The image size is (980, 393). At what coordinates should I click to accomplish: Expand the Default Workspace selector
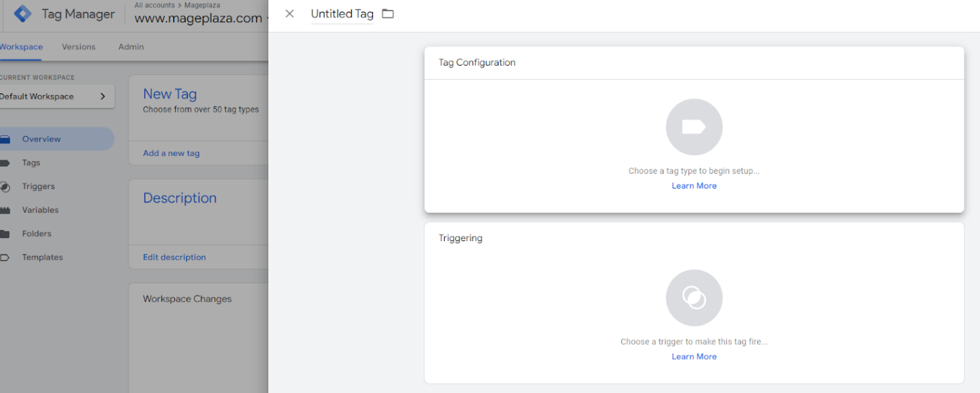click(x=57, y=97)
